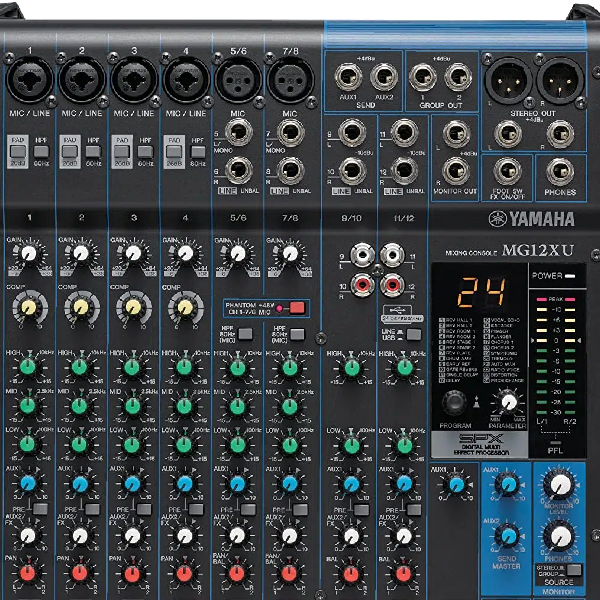This screenshot has width=600, height=600.
Task: Click the MONITOR OUT right jack
Action: [456, 171]
